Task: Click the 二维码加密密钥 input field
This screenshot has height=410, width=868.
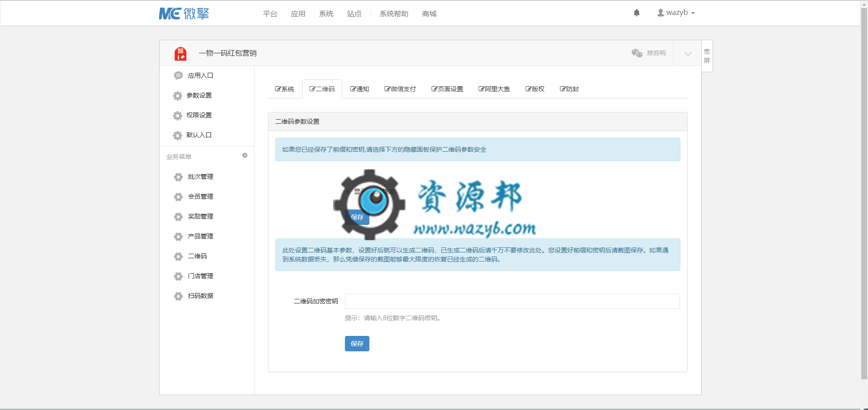Action: (512, 301)
